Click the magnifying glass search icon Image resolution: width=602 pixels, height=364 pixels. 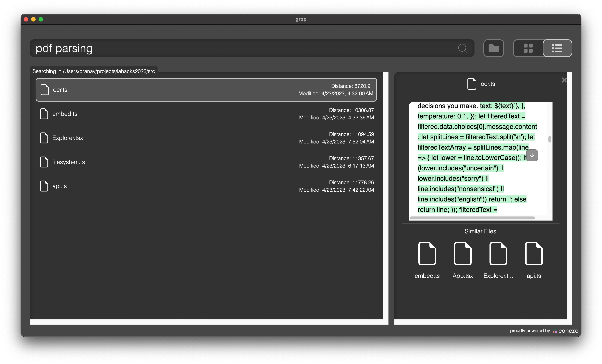(x=462, y=48)
